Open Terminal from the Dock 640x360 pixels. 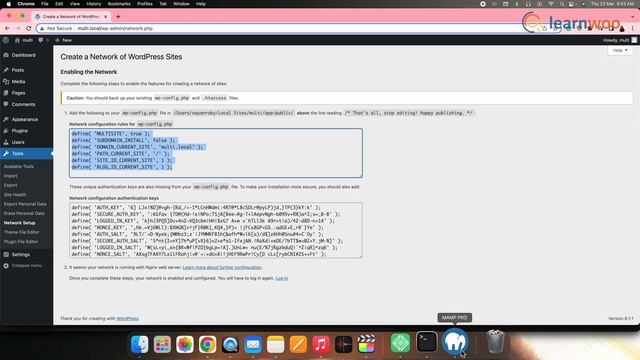point(427,342)
